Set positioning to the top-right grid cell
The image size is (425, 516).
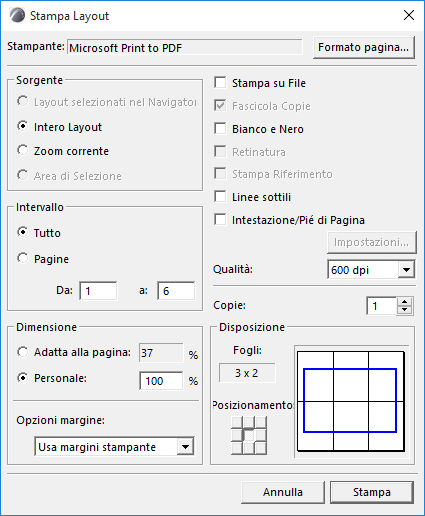pos(261,422)
